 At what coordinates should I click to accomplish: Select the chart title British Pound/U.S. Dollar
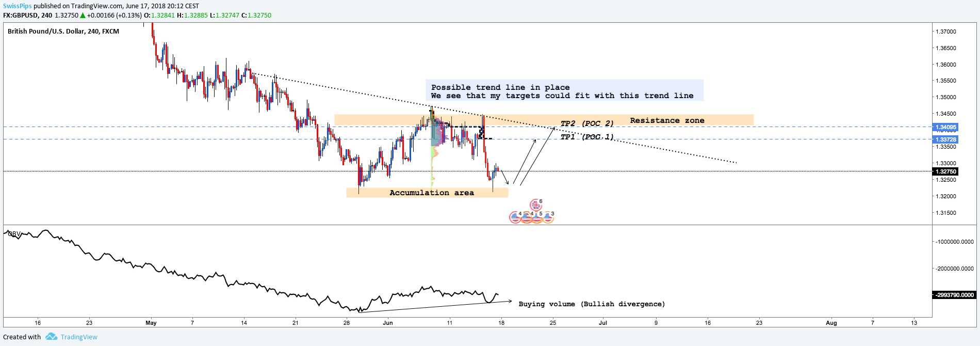coord(46,31)
